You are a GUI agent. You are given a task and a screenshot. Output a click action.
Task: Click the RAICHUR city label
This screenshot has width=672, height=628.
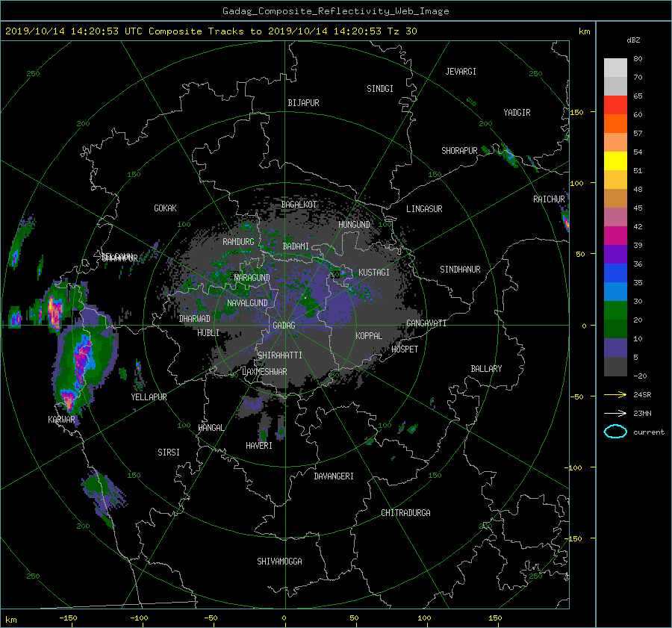click(549, 199)
